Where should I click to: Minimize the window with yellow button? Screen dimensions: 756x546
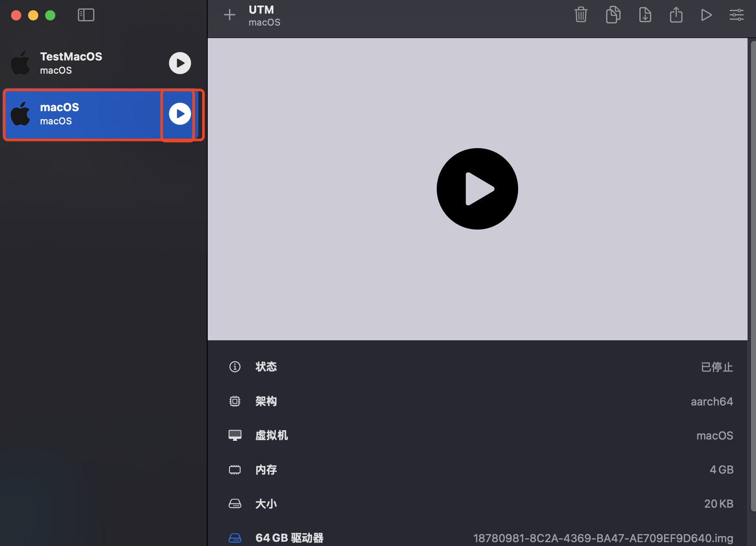point(33,15)
